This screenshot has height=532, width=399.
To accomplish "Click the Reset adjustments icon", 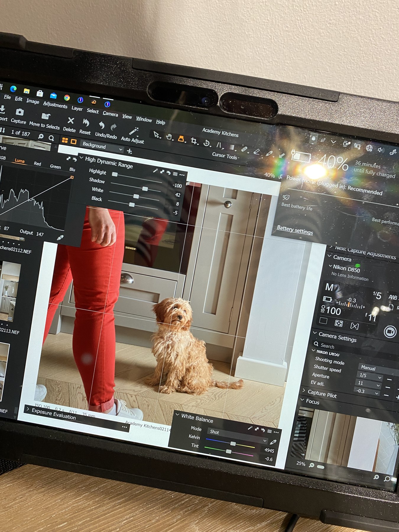I will coord(86,123).
